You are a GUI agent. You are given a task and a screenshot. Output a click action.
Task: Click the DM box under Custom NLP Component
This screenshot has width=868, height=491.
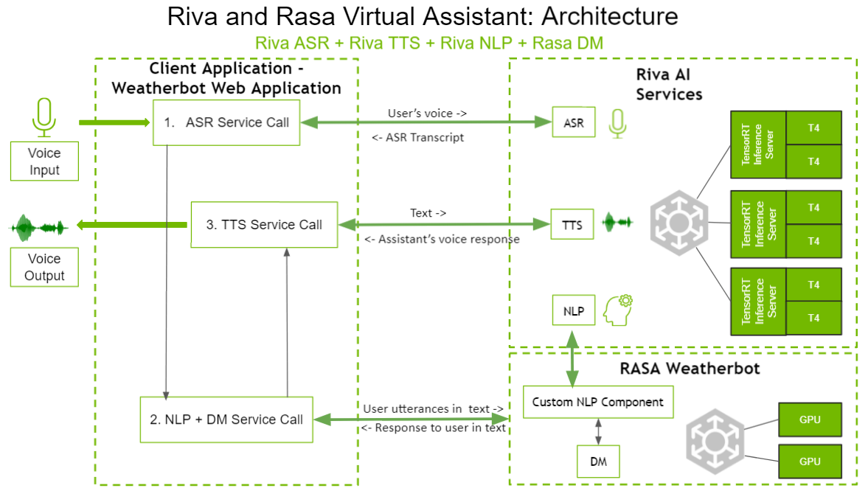click(x=598, y=460)
